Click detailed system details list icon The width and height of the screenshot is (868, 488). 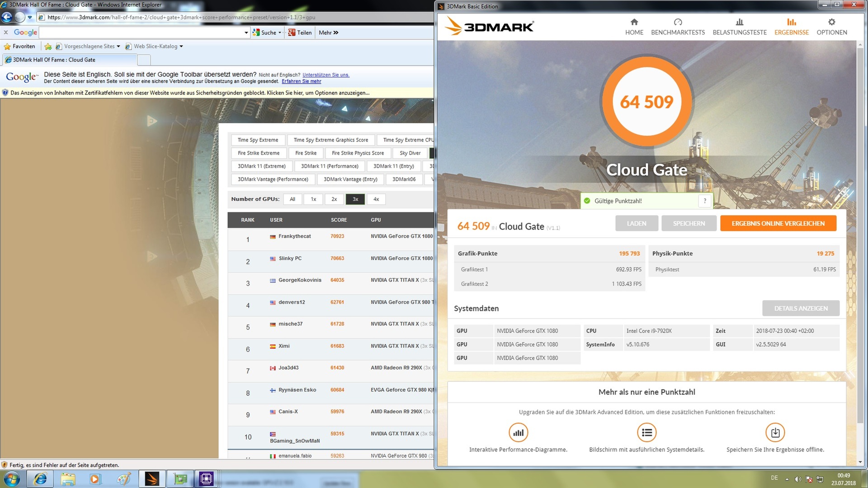pos(646,432)
